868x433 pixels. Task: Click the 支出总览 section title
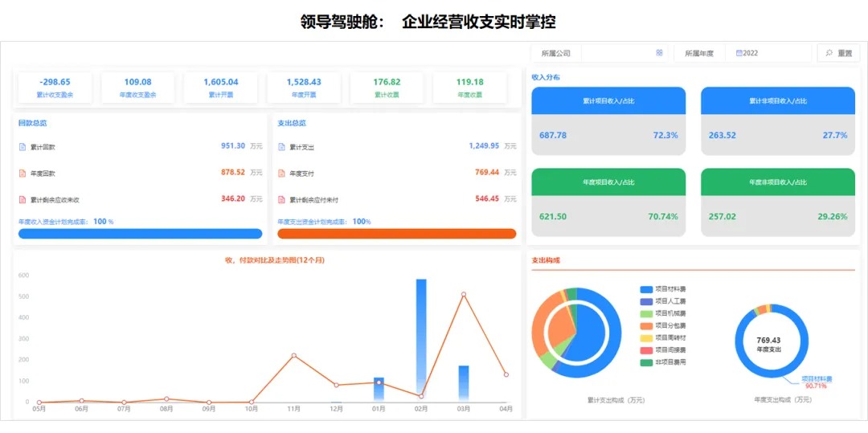point(292,124)
